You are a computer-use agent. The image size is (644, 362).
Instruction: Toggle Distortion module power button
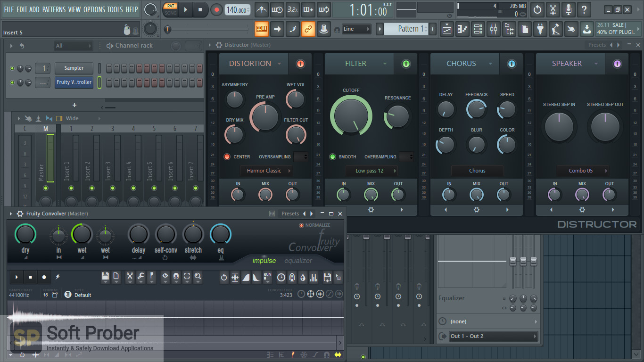pyautogui.click(x=300, y=64)
